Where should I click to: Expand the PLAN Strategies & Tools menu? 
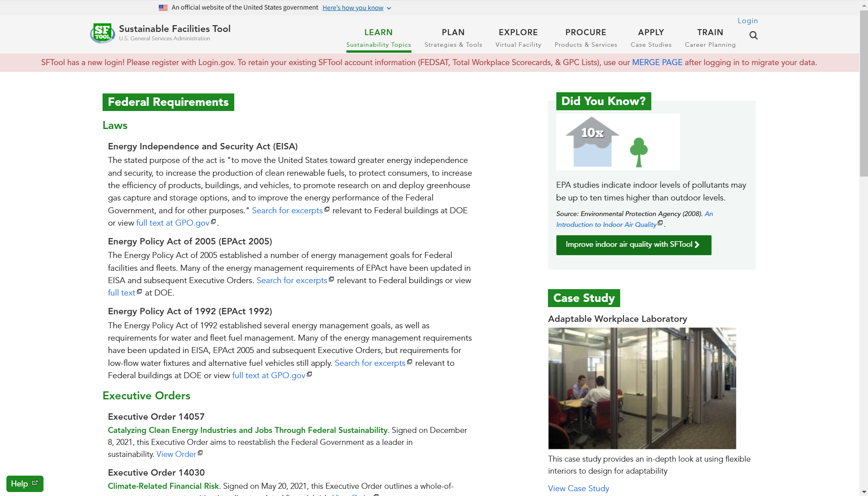[x=453, y=38]
